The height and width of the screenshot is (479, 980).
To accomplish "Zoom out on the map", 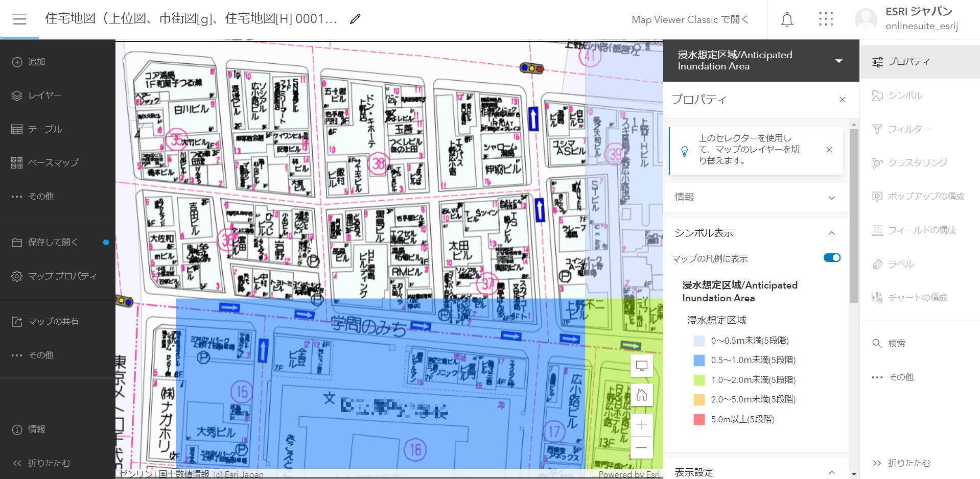I will [x=642, y=448].
